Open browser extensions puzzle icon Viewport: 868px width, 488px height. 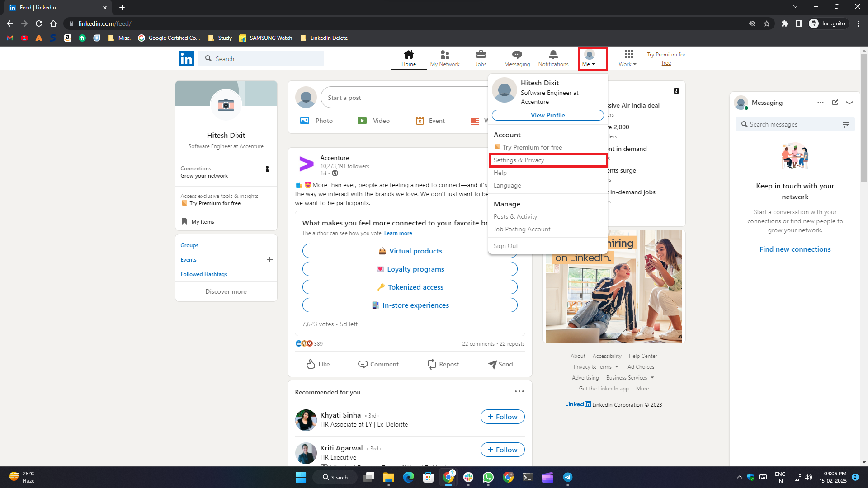[785, 23]
